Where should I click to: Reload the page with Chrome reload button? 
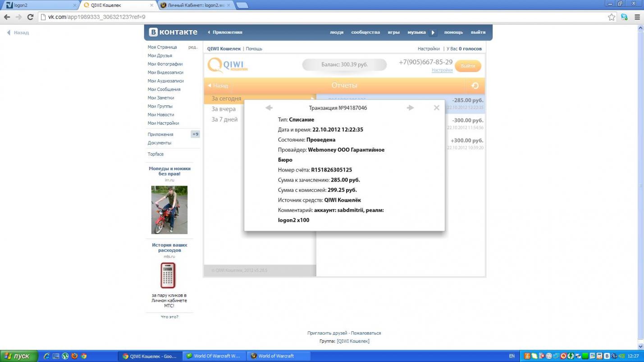(x=30, y=17)
